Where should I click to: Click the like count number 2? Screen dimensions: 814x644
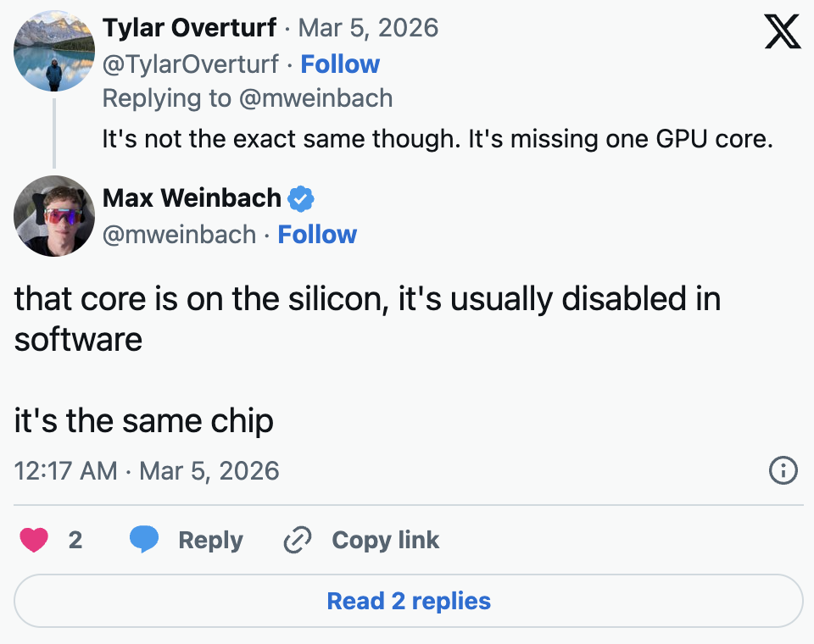75,540
